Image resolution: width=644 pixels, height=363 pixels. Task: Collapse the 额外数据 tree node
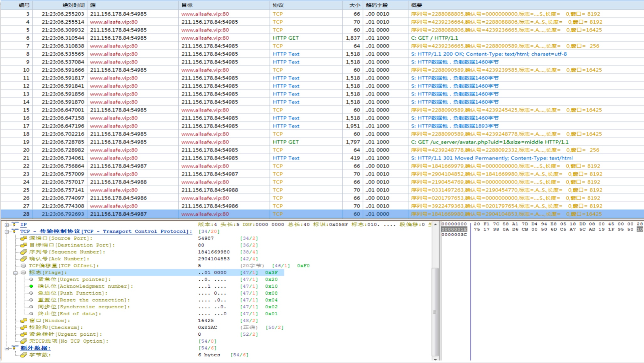7,348
